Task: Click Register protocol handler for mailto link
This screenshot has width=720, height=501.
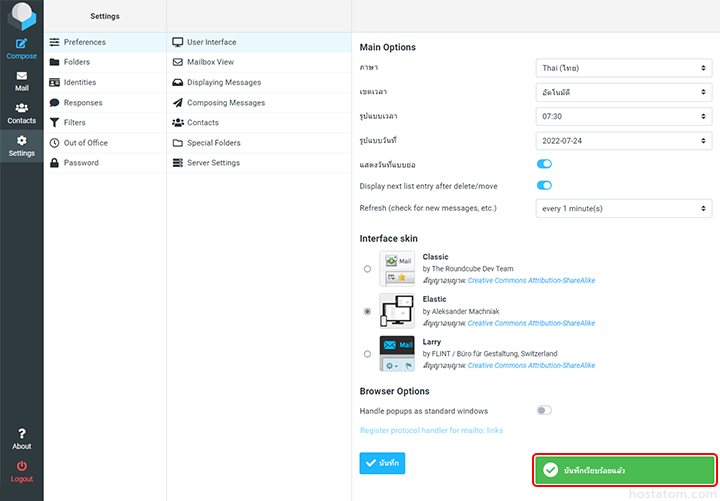Action: [431, 431]
